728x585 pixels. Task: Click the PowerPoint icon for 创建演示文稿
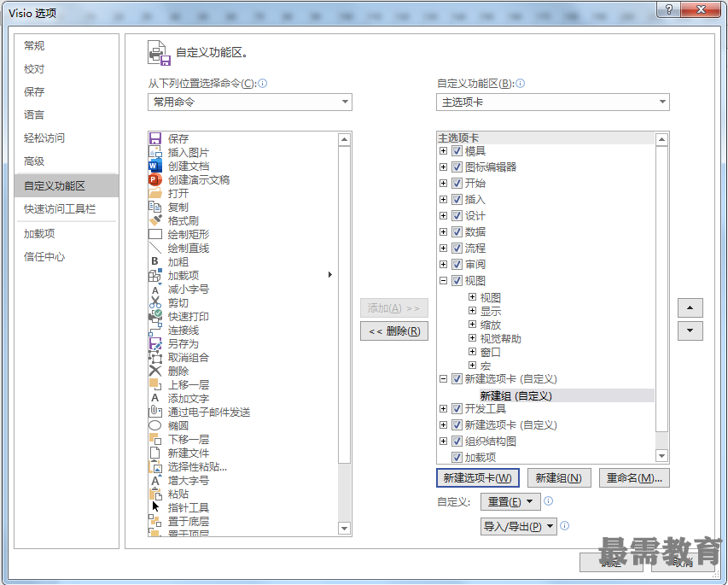point(155,179)
